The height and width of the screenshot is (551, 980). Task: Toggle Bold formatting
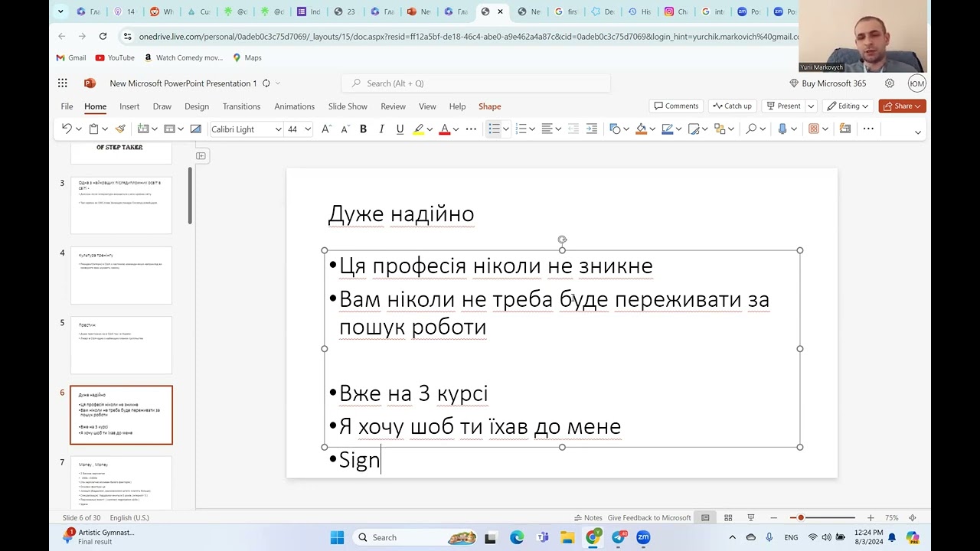363,129
